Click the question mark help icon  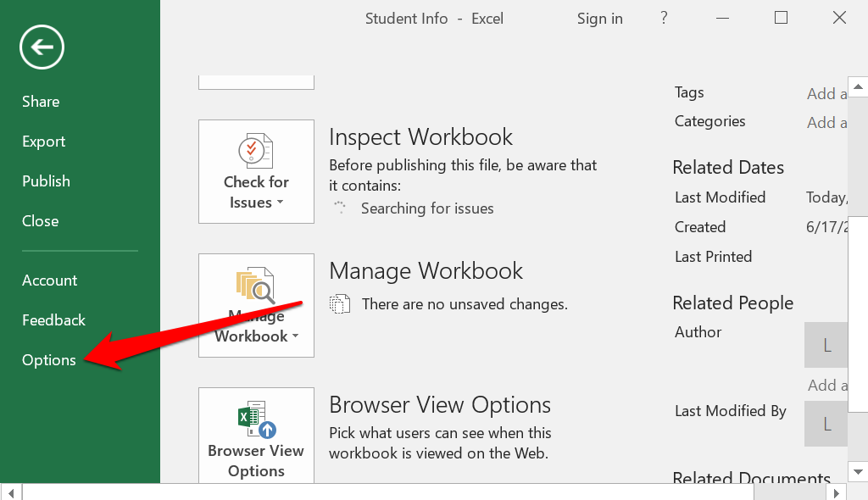663,18
